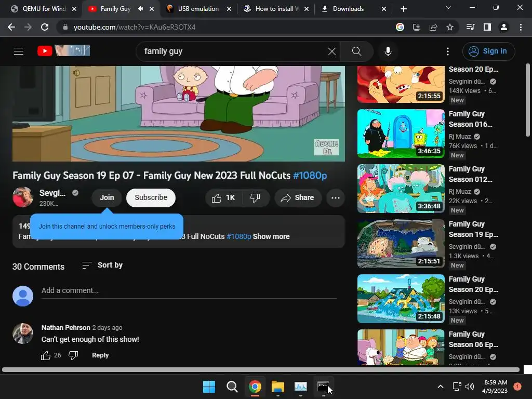This screenshot has width=532, height=399.
Task: Open the YouTube hamburger guide menu
Action: coord(19,51)
